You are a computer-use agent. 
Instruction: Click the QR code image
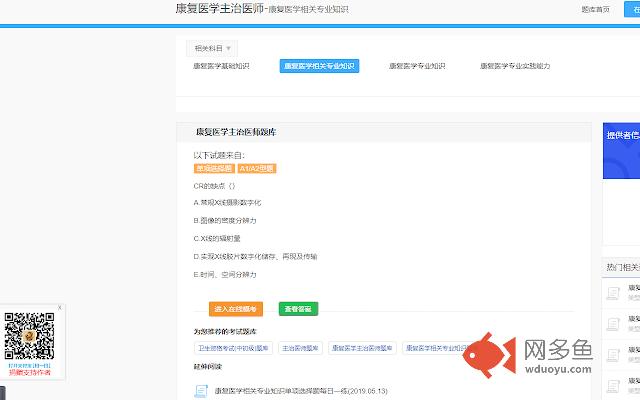tap(29, 336)
